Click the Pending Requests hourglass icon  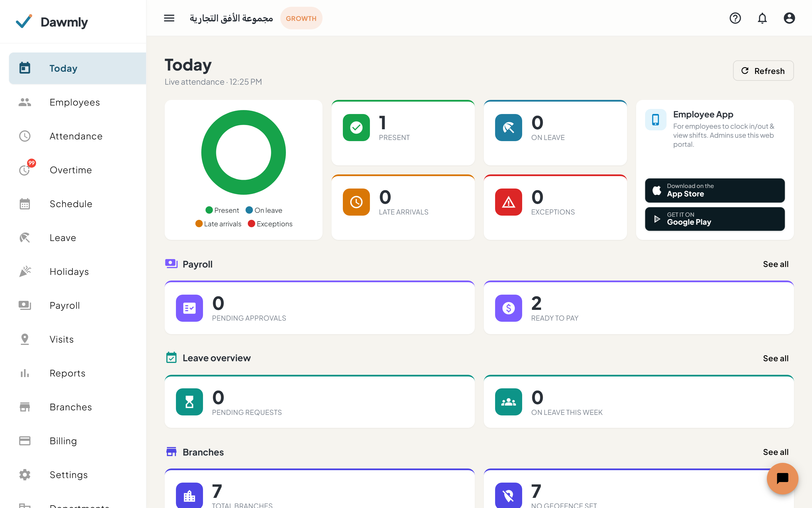coord(189,402)
